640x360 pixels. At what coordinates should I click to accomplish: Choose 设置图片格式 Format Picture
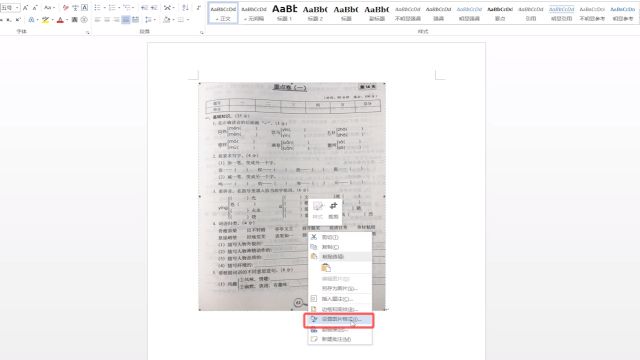(x=340, y=319)
